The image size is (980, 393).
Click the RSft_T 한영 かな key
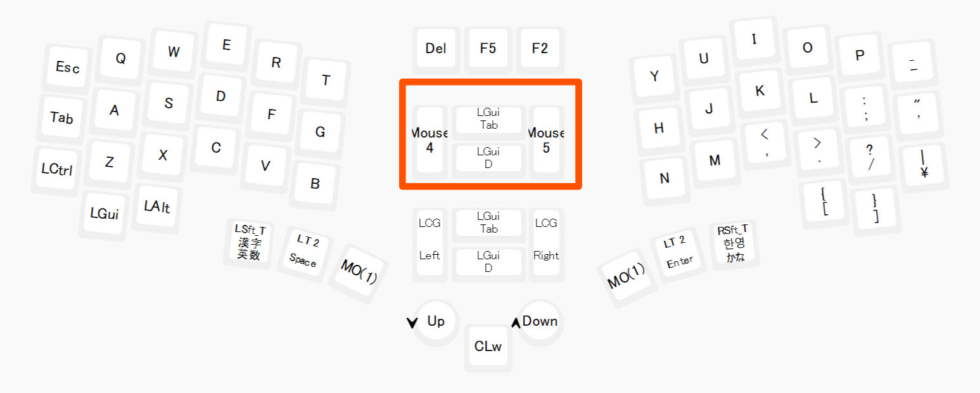(733, 243)
